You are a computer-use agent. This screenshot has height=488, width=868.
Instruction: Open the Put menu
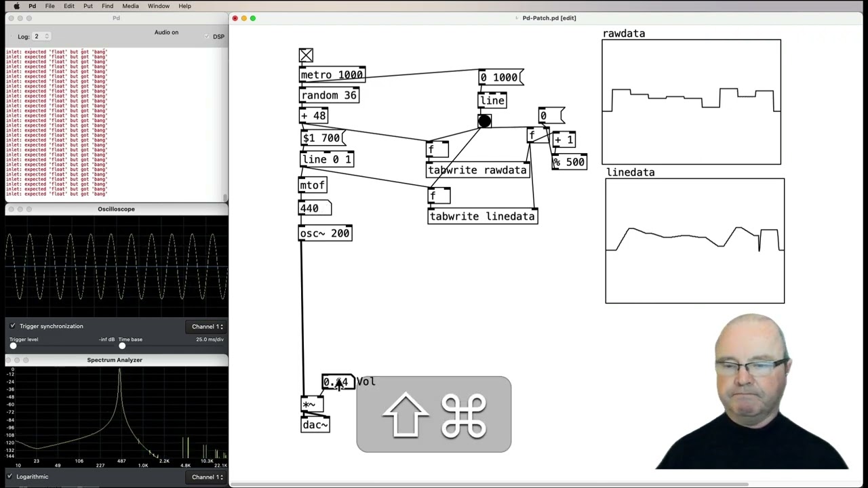pos(88,6)
